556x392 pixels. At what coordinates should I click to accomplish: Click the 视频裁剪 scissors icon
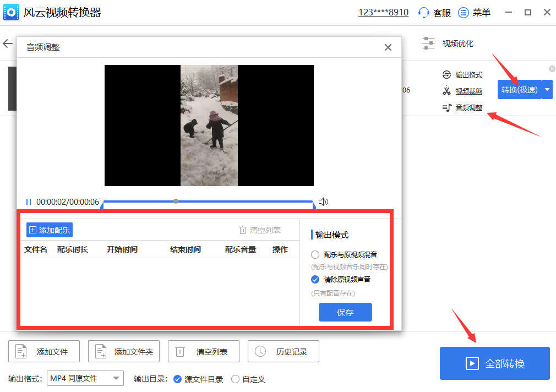click(x=446, y=91)
